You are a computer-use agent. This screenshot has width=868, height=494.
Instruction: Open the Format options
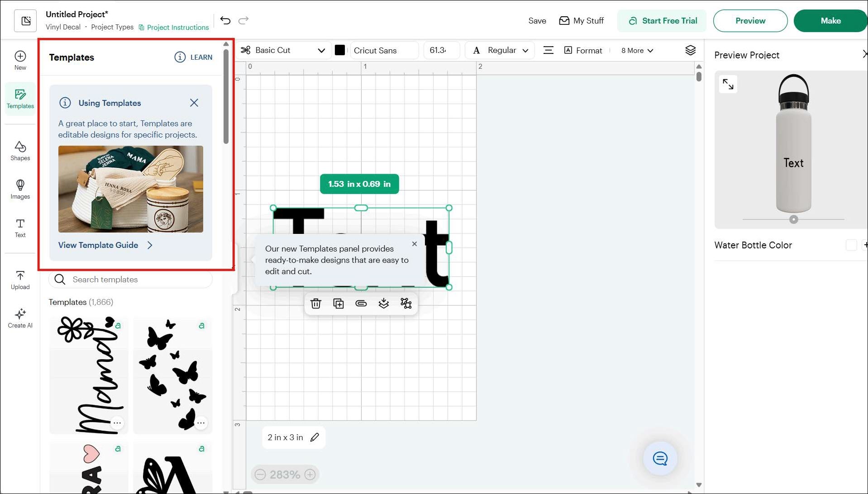[583, 50]
